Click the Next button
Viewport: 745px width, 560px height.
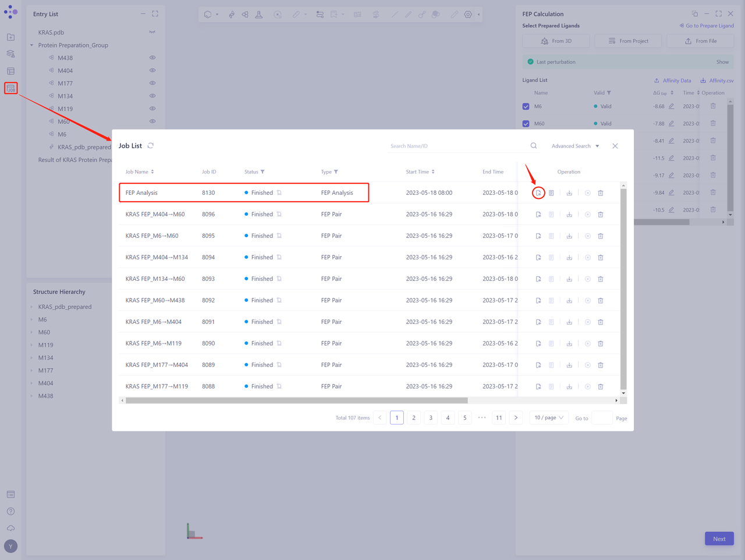click(x=719, y=538)
